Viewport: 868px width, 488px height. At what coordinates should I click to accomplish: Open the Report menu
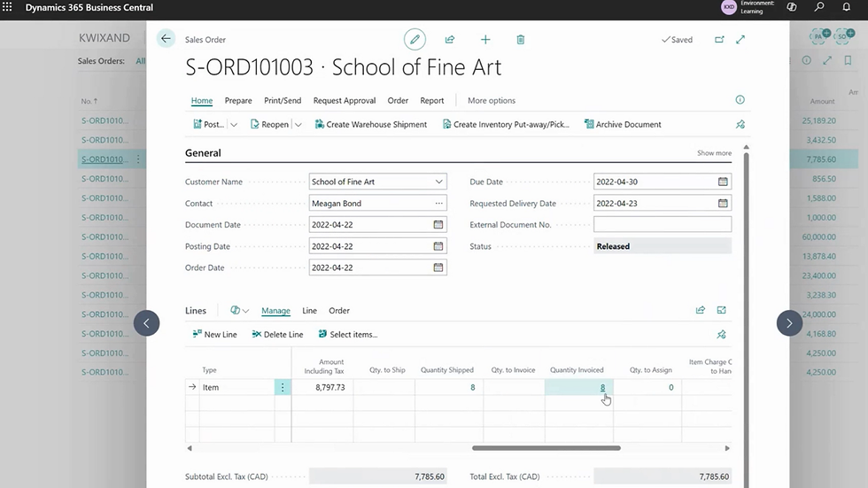(432, 101)
